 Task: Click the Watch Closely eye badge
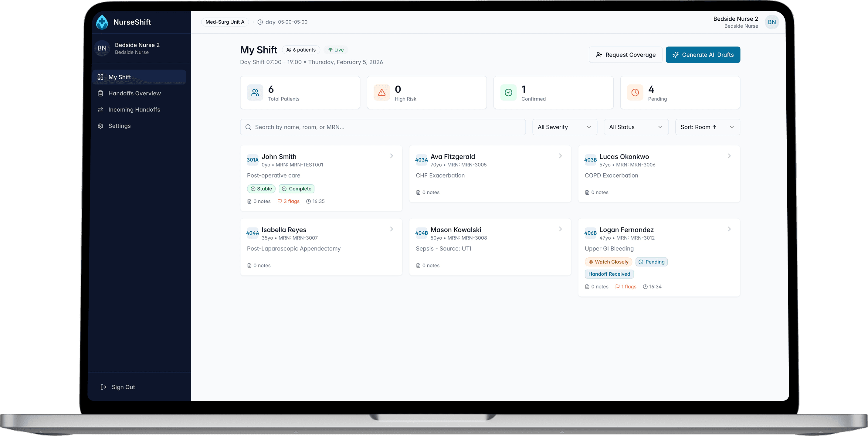(x=608, y=262)
